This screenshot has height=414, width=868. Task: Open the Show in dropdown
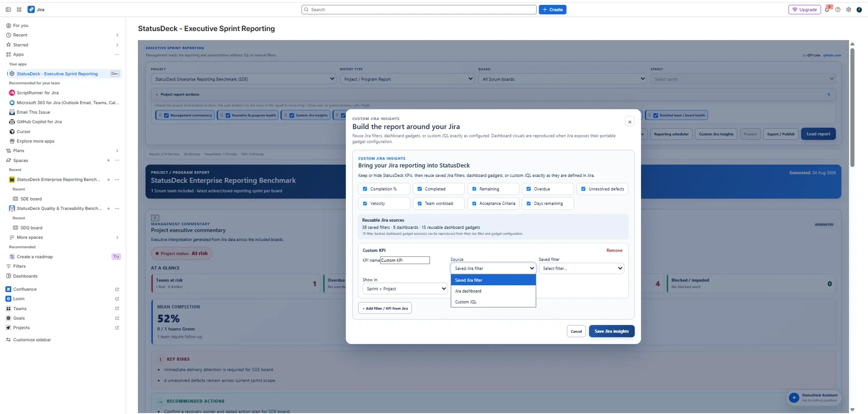[405, 289]
